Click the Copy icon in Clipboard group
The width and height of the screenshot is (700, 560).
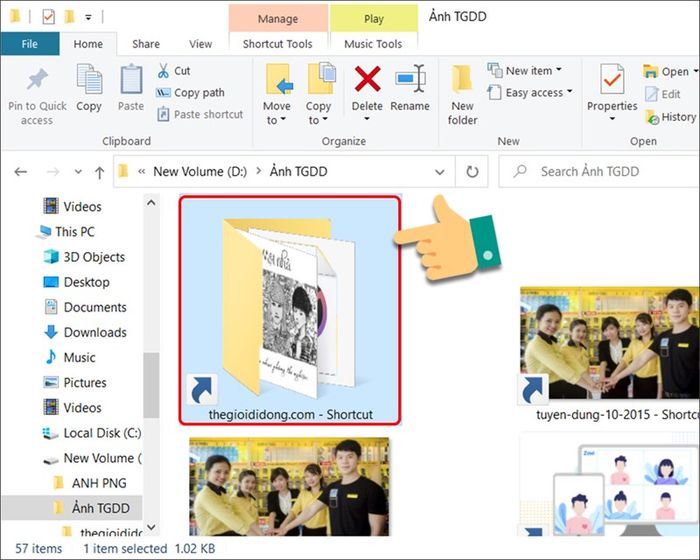coord(89,79)
